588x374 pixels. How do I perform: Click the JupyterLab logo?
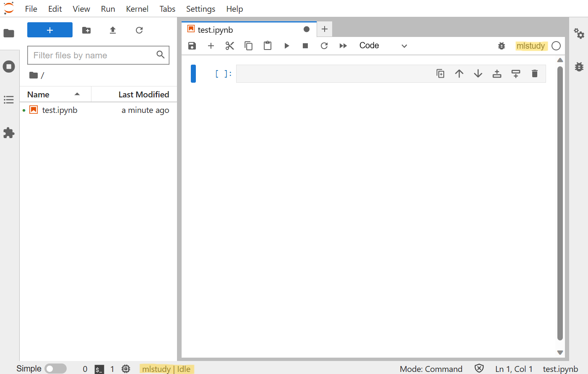point(9,8)
